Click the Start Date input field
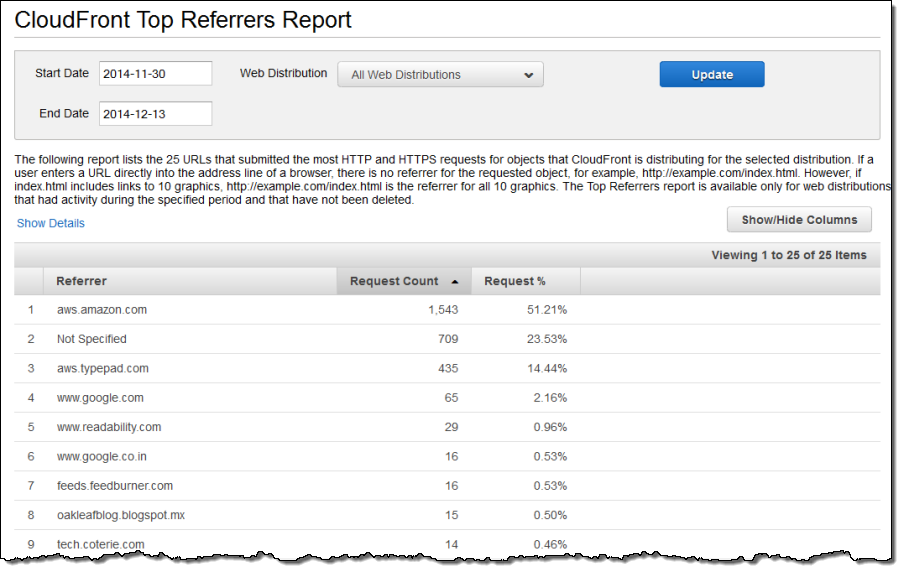This screenshot has width=903, height=571. [155, 74]
